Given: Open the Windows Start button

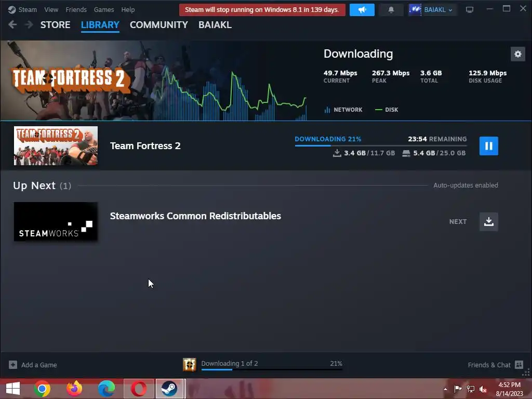Looking at the screenshot, I should click(13, 389).
